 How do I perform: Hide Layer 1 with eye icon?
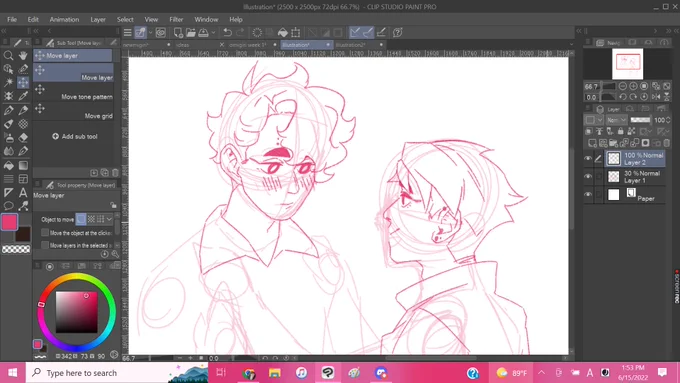pos(588,177)
